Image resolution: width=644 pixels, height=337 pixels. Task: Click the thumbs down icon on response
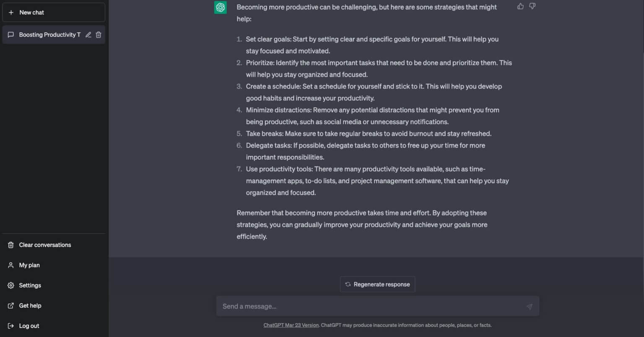point(532,6)
